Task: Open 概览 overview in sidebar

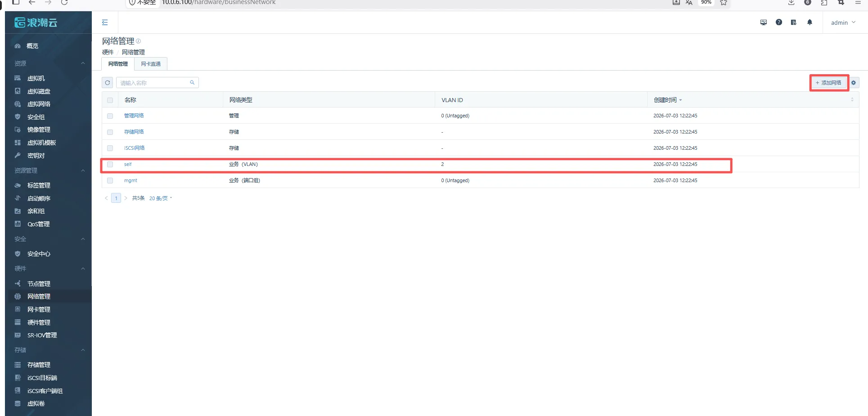Action: tap(32, 46)
